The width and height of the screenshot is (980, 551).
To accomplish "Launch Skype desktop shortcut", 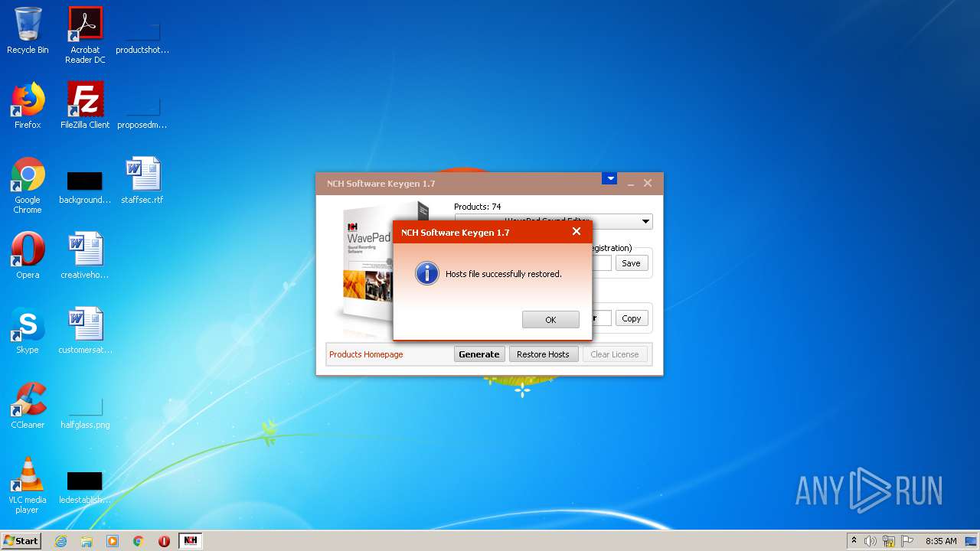I will [28, 331].
